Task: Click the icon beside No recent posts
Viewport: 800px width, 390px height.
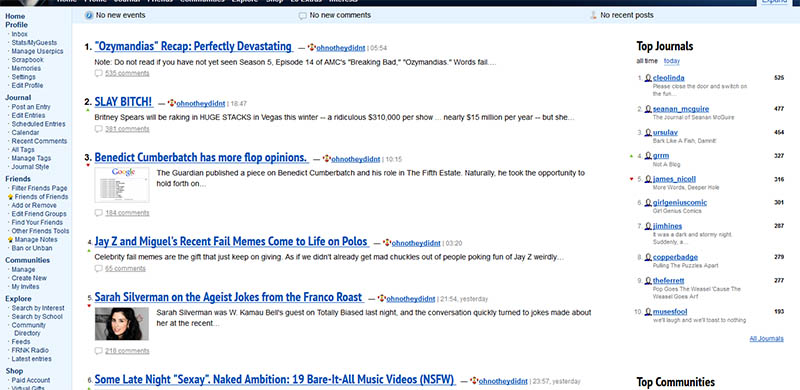Action: 593,15
